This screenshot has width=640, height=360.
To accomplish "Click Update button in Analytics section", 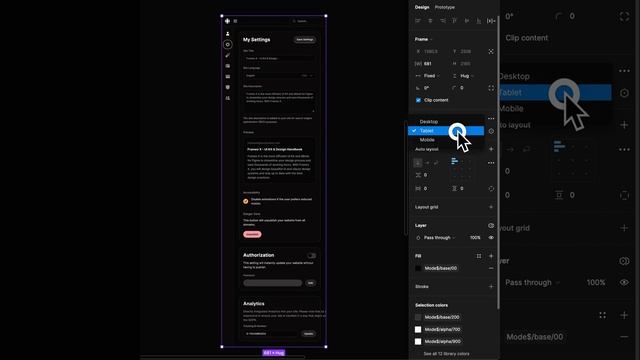I will 309,333.
